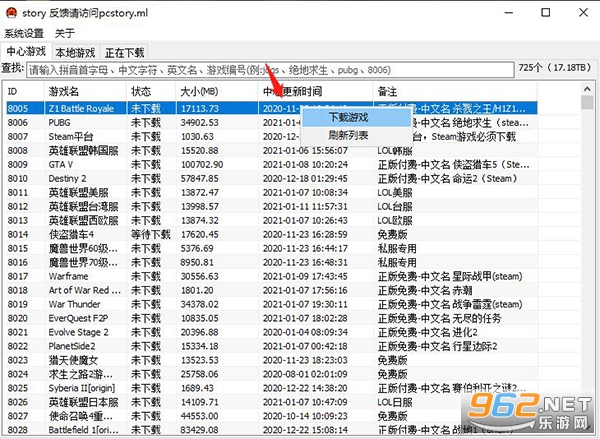Click the size value 83429.08
Viewport: 600px width, 439px height.
click(x=199, y=430)
